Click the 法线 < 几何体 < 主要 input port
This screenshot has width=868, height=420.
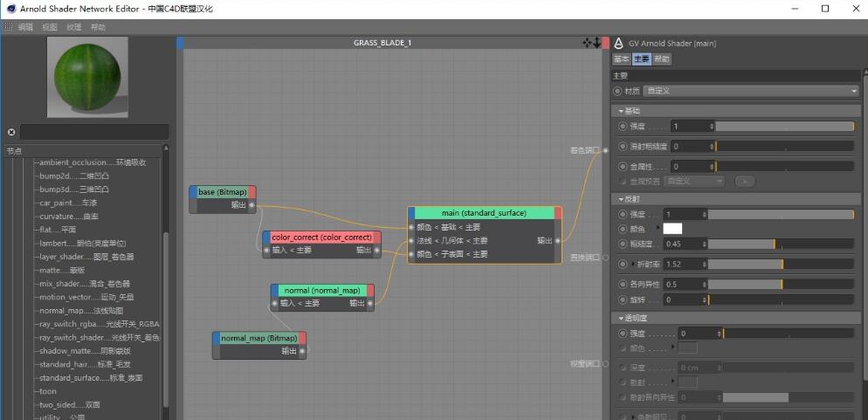click(x=411, y=241)
